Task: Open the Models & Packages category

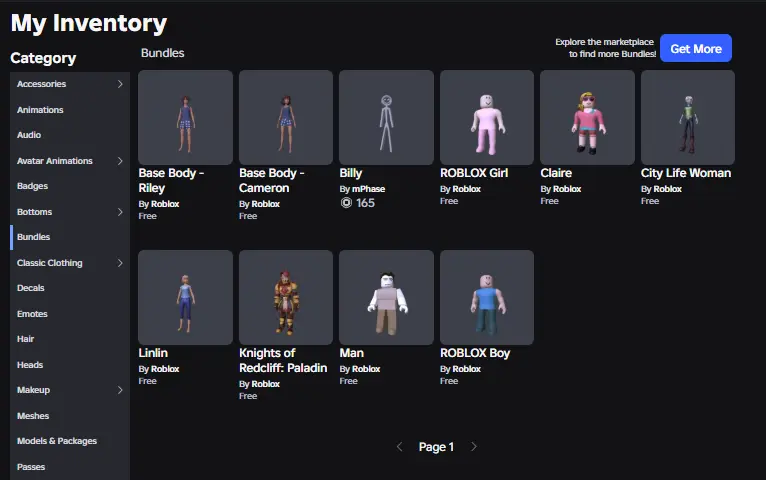Action: pyautogui.click(x=57, y=441)
